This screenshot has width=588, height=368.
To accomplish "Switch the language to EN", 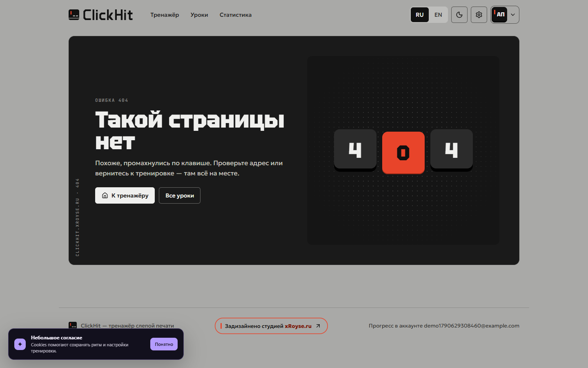I will (x=438, y=15).
